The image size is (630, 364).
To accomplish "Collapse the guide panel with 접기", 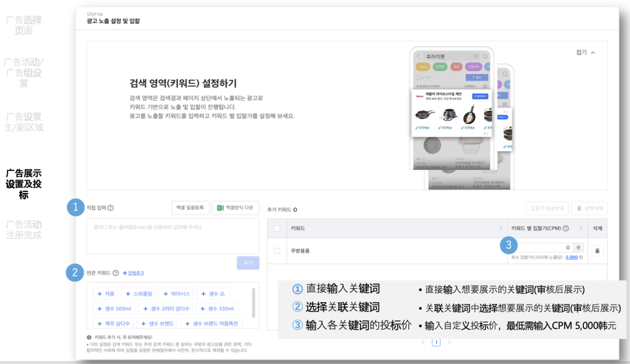I will pyautogui.click(x=586, y=52).
